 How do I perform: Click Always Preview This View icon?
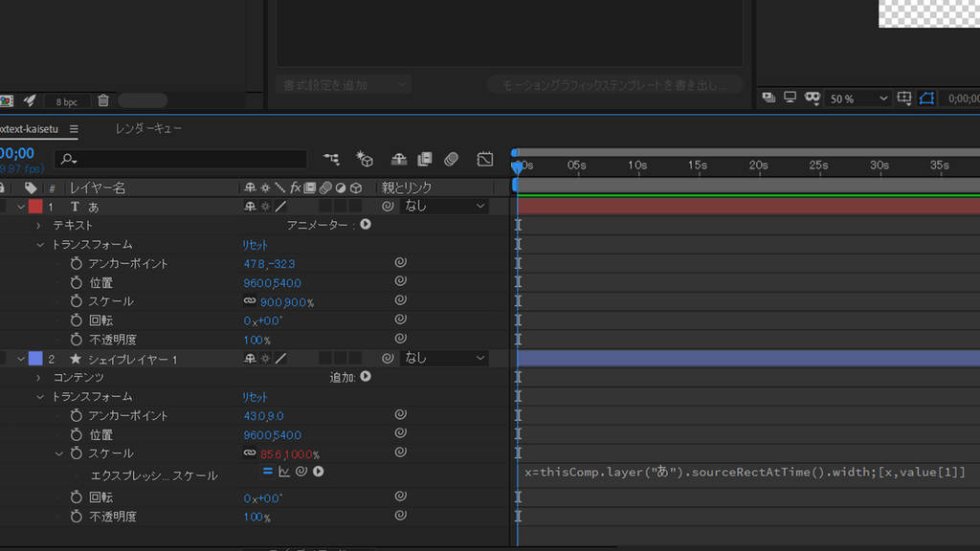click(768, 99)
